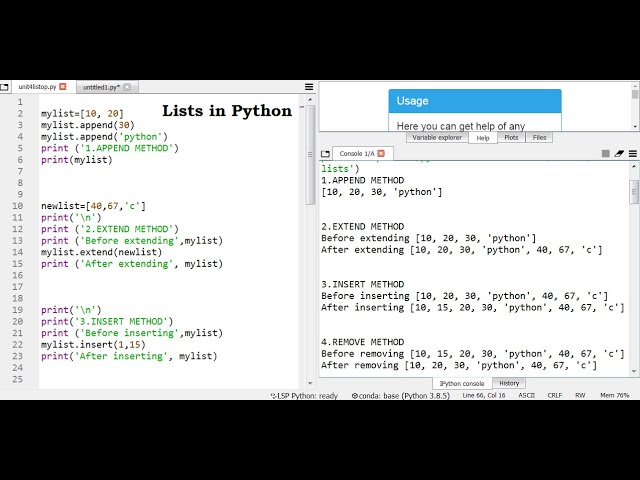Click the RW permission status entry

coord(580,396)
